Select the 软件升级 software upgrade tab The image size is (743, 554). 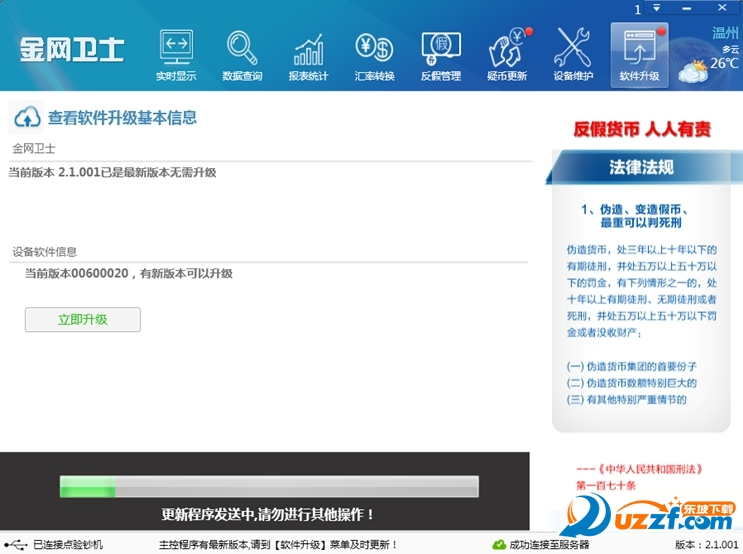[639, 55]
